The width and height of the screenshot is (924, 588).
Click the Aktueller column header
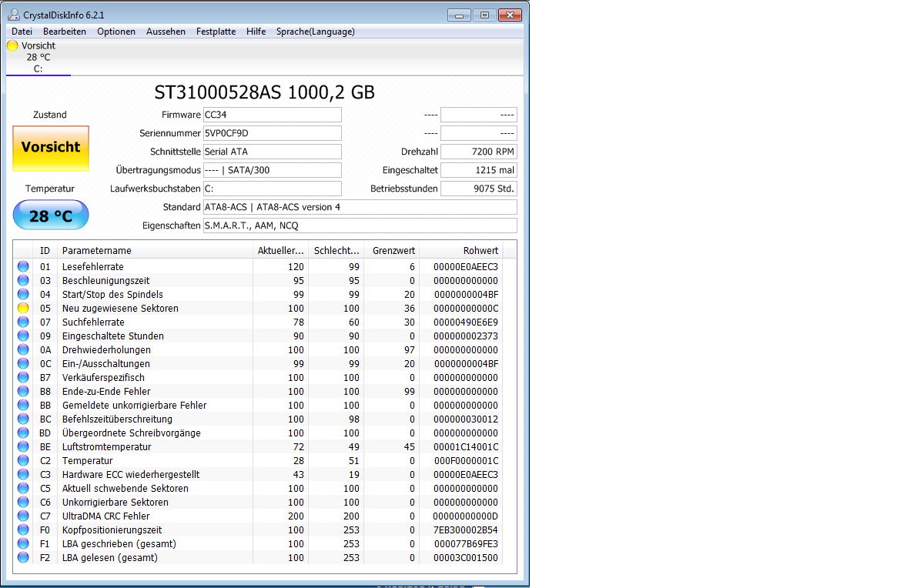[x=280, y=250]
